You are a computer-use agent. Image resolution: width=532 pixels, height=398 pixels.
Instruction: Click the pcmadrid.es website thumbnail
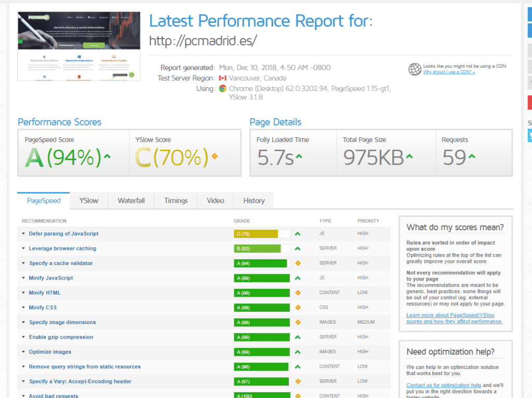76,46
